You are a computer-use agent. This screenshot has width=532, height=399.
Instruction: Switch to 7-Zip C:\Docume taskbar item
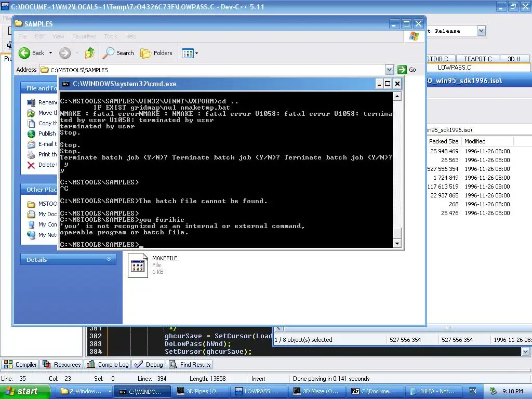coord(375,392)
